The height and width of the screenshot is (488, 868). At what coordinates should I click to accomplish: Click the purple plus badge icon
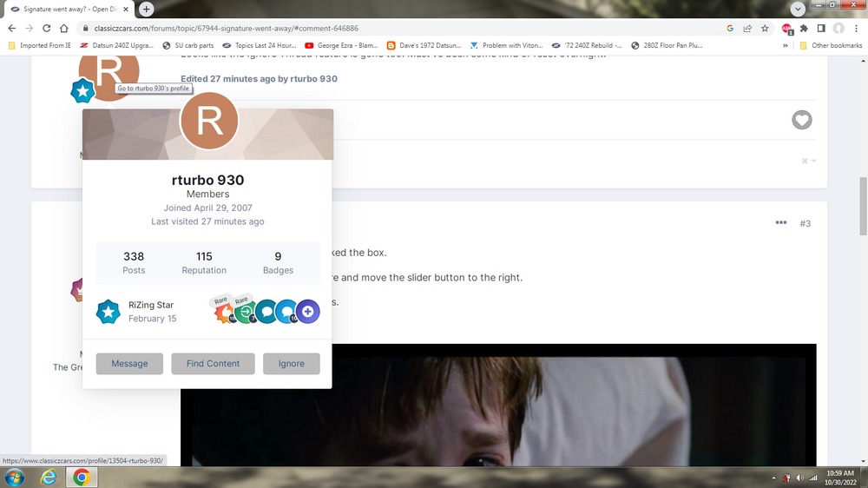pyautogui.click(x=308, y=312)
